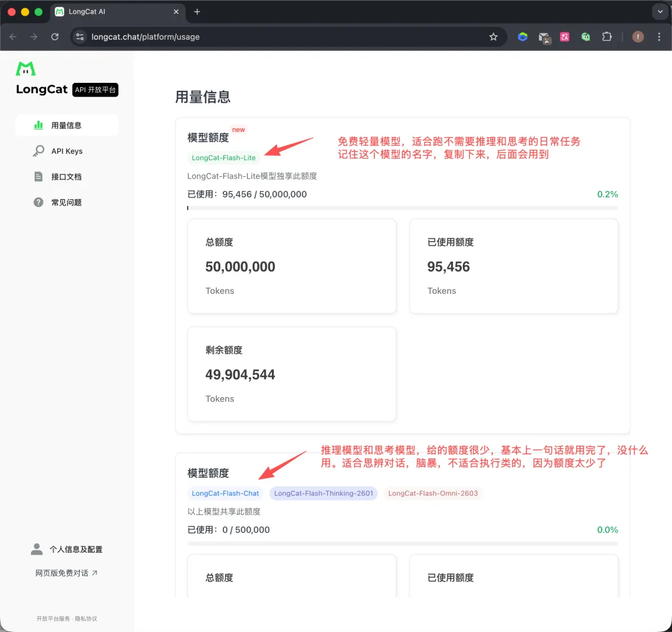Click the LongCat AI tab favicon
This screenshot has height=632, width=672.
[x=60, y=12]
